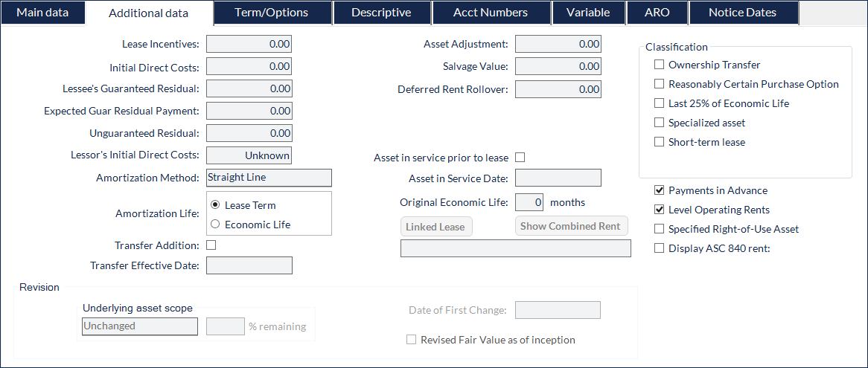Screen dimensions: 868x368
Task: Open the Notice Dates tab
Action: click(743, 13)
